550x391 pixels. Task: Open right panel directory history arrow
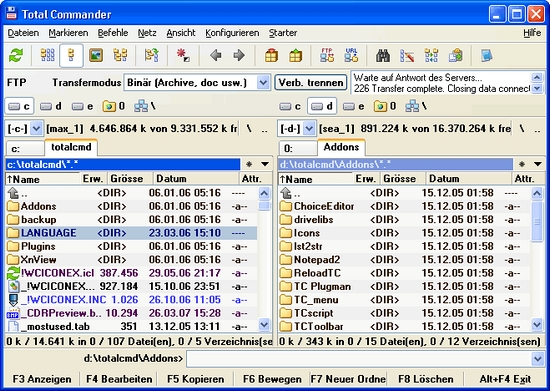click(x=538, y=164)
